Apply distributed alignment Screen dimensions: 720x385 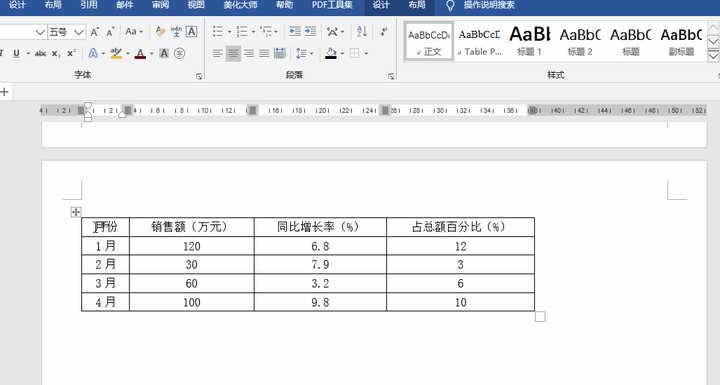pos(280,54)
